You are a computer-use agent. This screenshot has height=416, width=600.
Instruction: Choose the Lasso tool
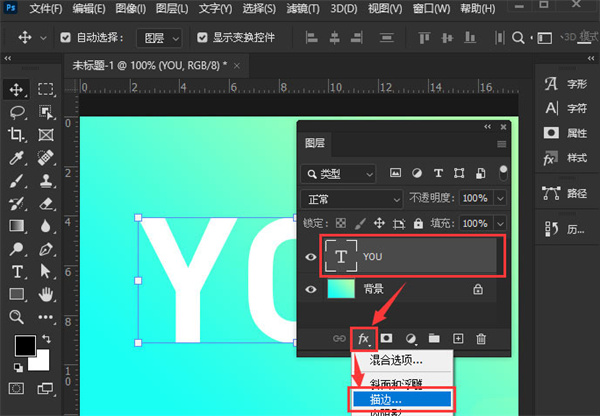click(17, 113)
